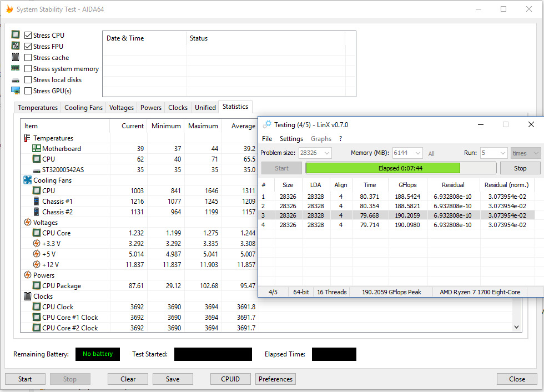This screenshot has width=544, height=392.
Task: Uncheck the Stress CPU checkbox
Action: tap(28, 36)
